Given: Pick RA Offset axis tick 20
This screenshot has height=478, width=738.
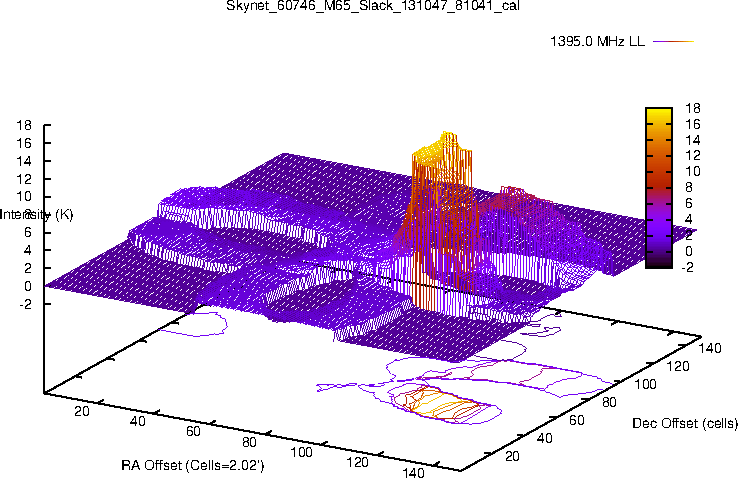Looking at the screenshot, I should tap(82, 411).
